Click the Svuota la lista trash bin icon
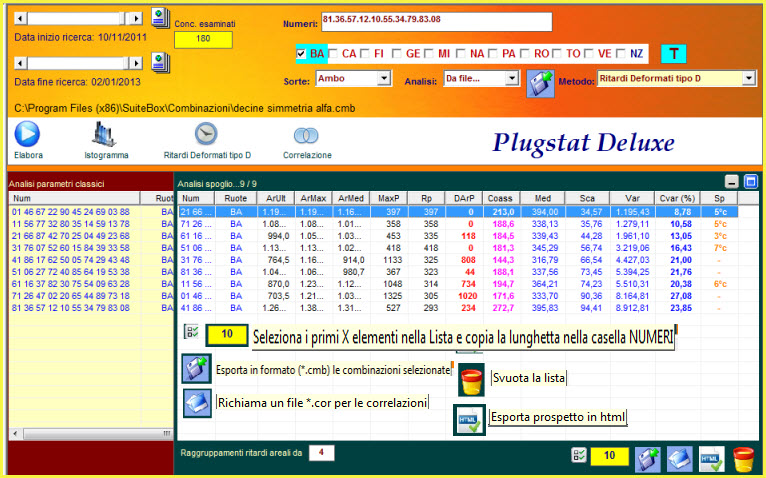The width and height of the screenshot is (766, 478). 471,380
